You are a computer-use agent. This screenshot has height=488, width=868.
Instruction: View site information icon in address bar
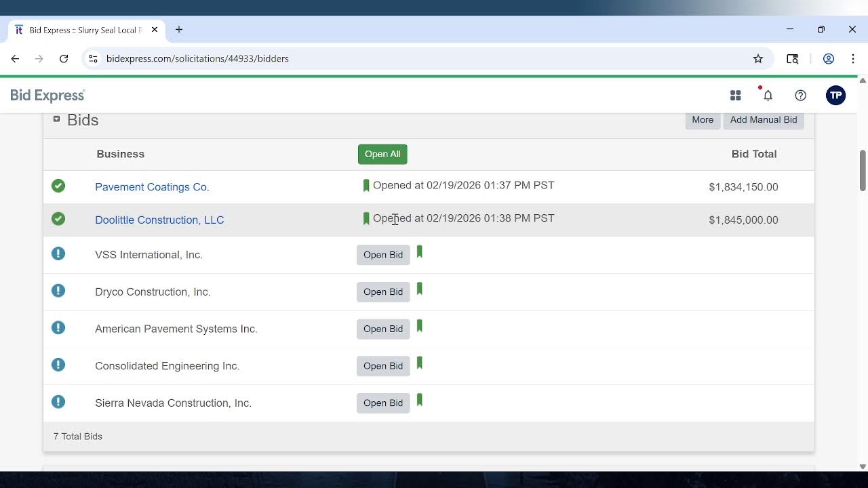click(x=93, y=59)
